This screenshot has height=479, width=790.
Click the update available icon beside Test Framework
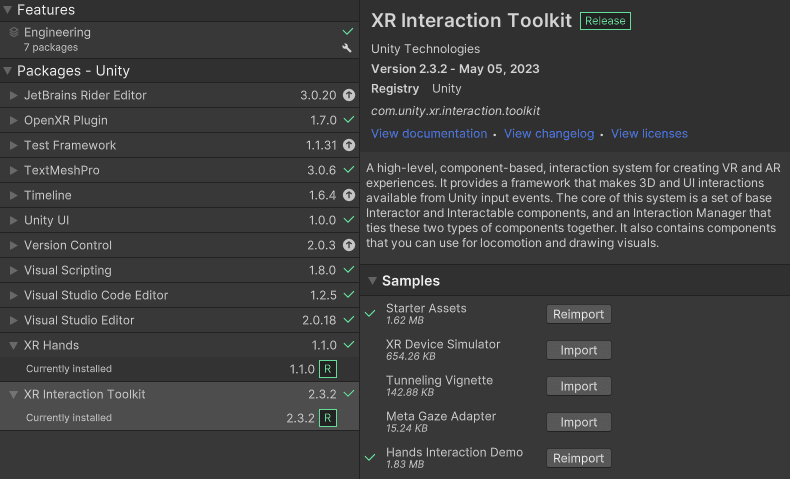pyautogui.click(x=348, y=146)
